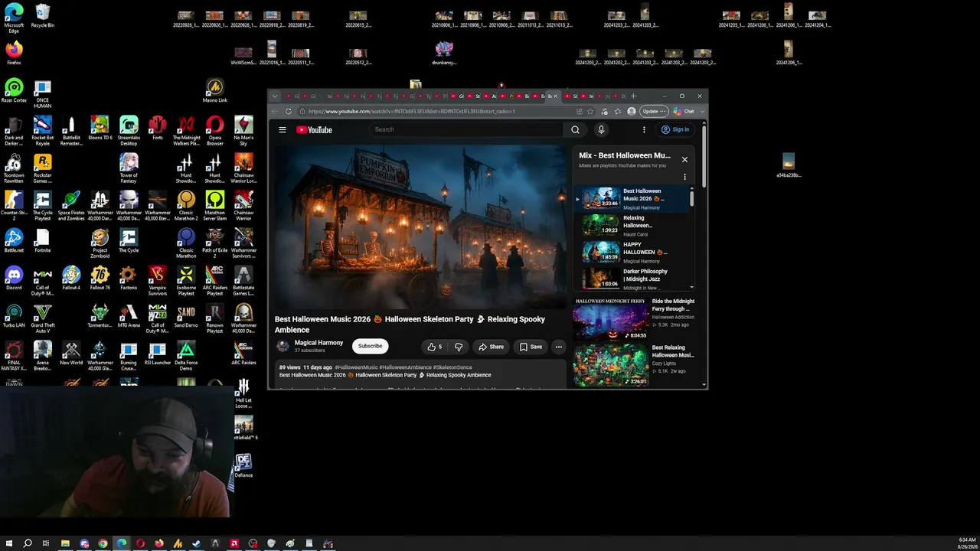Click the browser Update button
The height and width of the screenshot is (551, 980).
(x=654, y=112)
